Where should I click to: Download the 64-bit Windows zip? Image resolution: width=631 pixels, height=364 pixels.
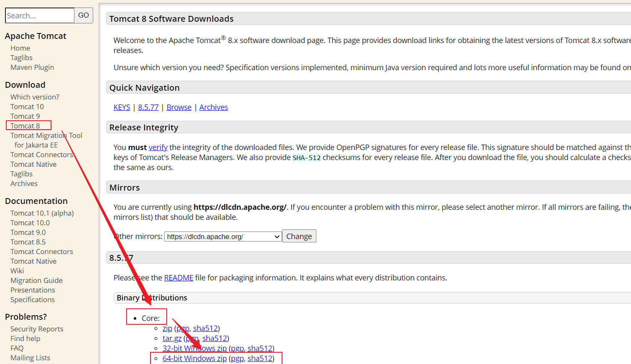(x=194, y=359)
